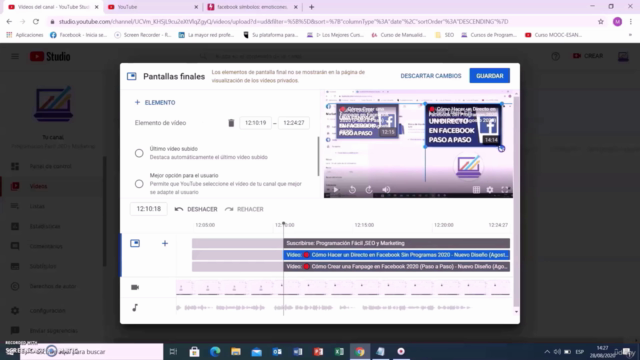Screen dimensions: 640x360
Task: Open YouTube Studio hamburger menu
Action: (x=15, y=56)
